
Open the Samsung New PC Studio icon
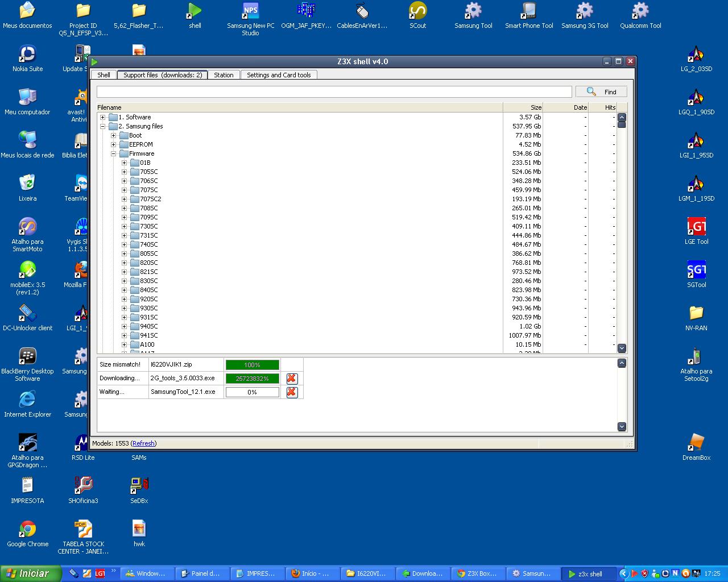tap(250, 19)
